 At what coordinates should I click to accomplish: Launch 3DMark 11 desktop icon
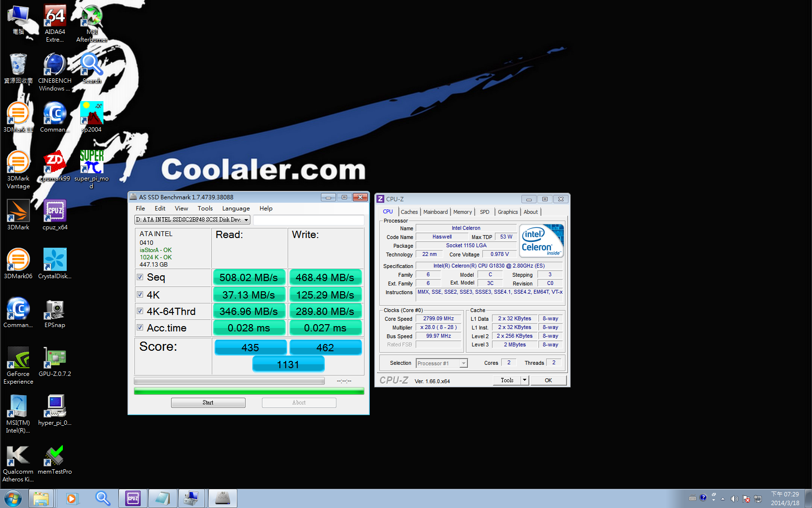point(18,117)
